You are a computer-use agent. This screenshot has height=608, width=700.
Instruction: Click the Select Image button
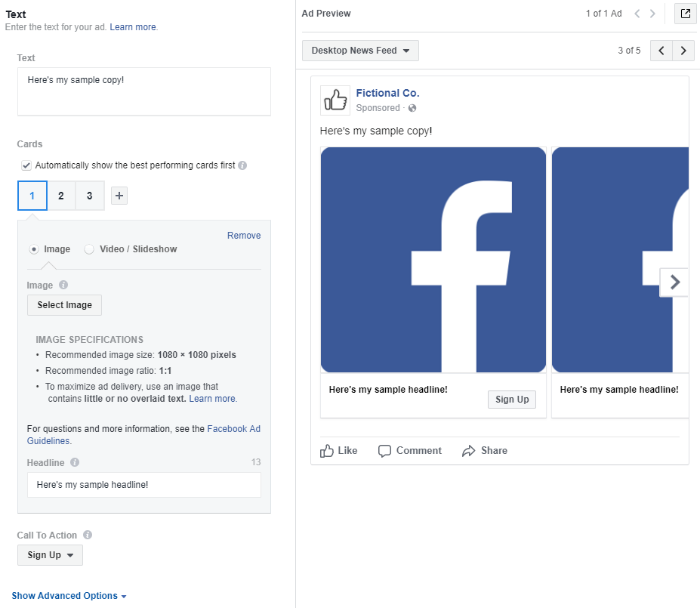[x=64, y=304]
